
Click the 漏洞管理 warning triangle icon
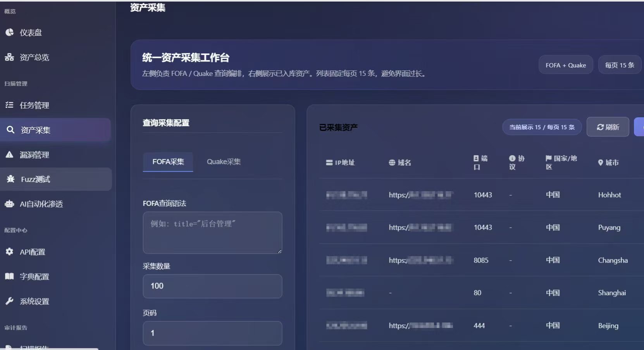pos(10,154)
